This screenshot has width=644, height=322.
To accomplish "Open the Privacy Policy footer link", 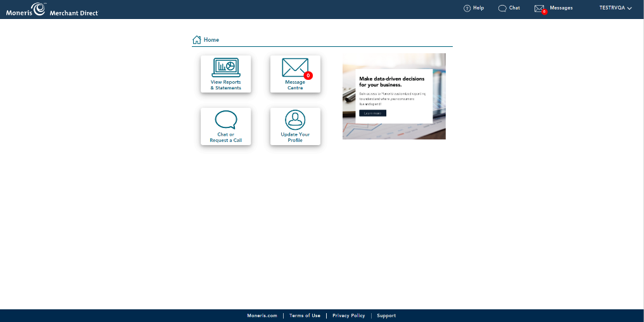I will (x=349, y=316).
